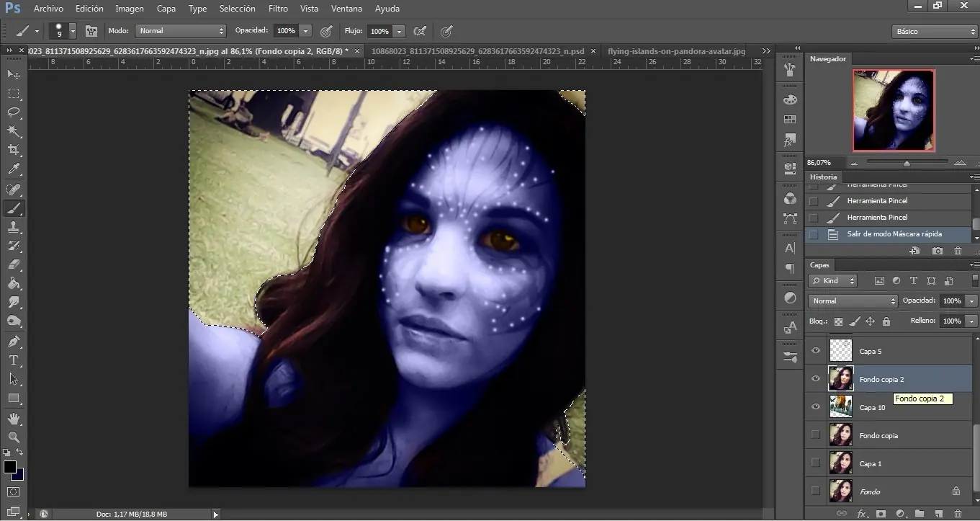Viewport: 980px width, 521px height.
Task: Select the Hand tool
Action: coord(14,418)
